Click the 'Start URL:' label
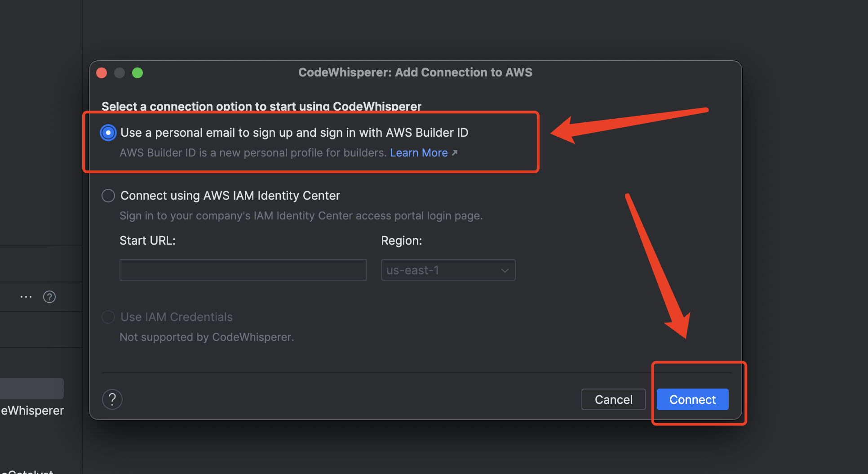Viewport: 868px width, 474px height. coord(147,241)
